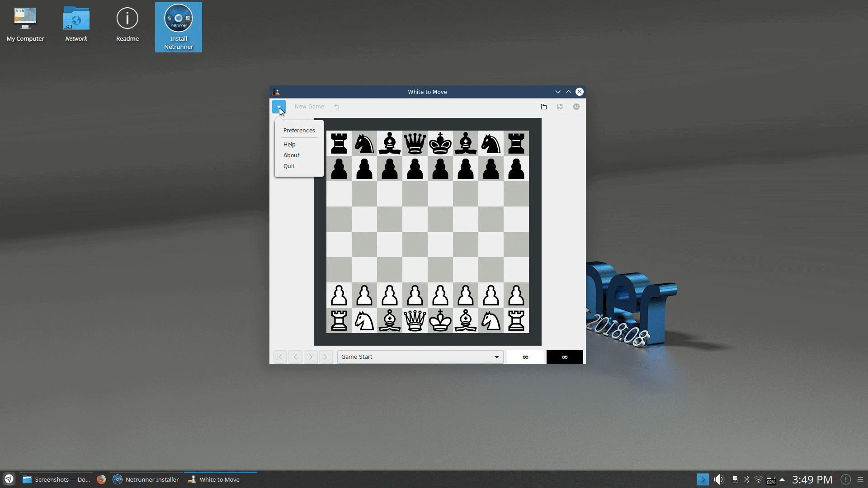This screenshot has height=488, width=868.
Task: Click the undo move icon
Action: point(337,106)
